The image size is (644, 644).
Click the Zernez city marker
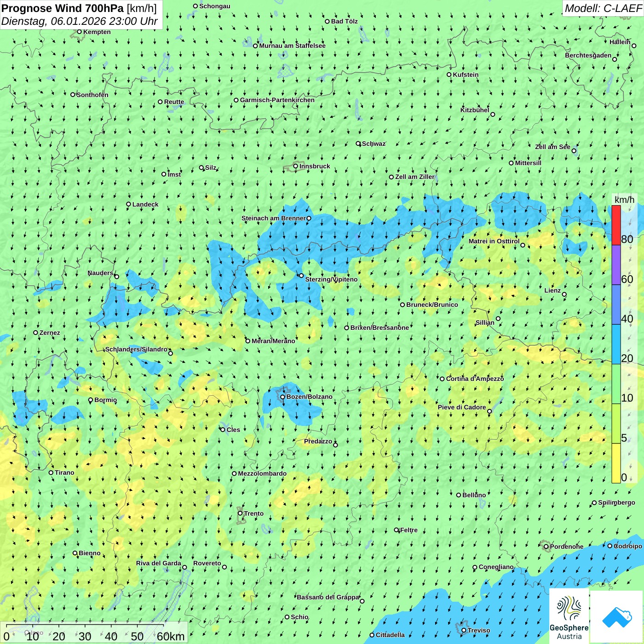tap(35, 333)
